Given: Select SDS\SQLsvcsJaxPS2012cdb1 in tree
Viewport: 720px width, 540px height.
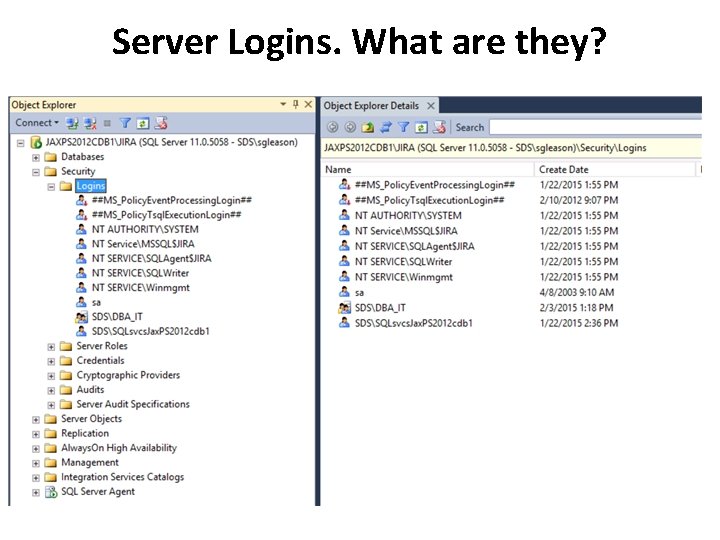Looking at the screenshot, I should click(x=151, y=332).
